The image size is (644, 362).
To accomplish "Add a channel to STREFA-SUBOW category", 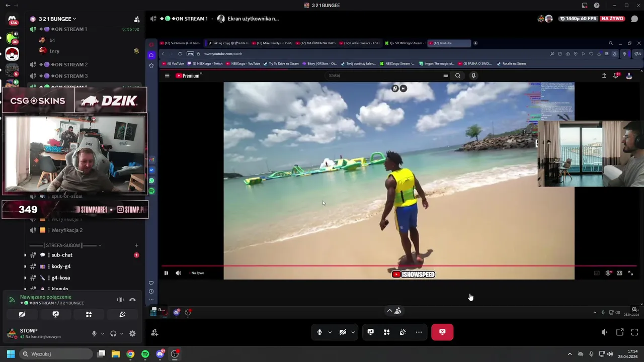I will point(136,245).
